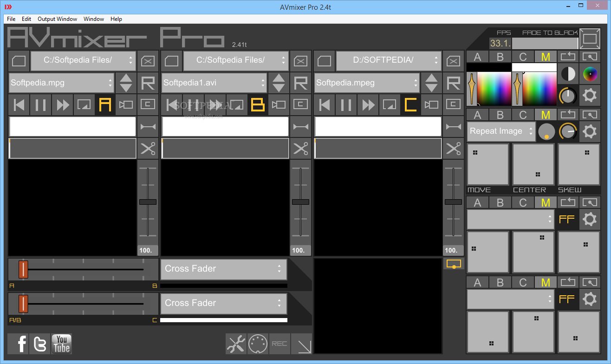This screenshot has height=364, width=611.
Task: Open the Output Window menu
Action: (x=58, y=19)
